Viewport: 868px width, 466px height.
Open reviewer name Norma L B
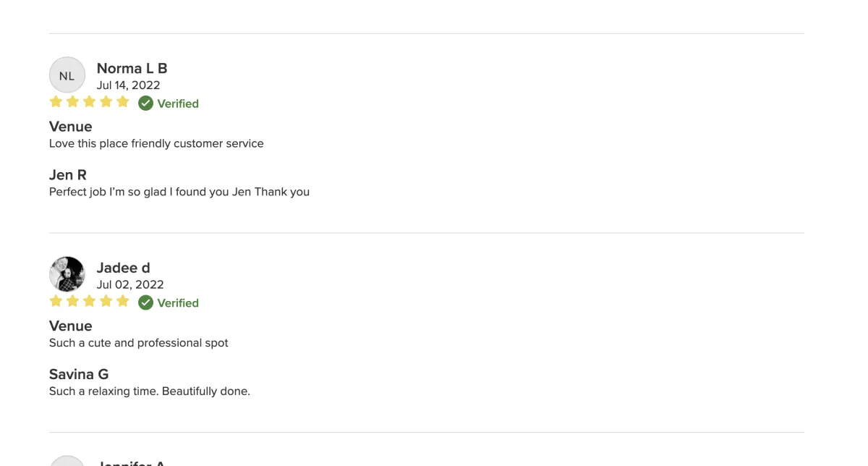(132, 69)
